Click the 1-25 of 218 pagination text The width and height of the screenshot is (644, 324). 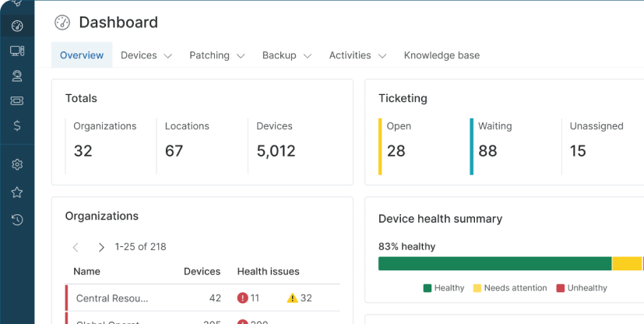click(140, 247)
